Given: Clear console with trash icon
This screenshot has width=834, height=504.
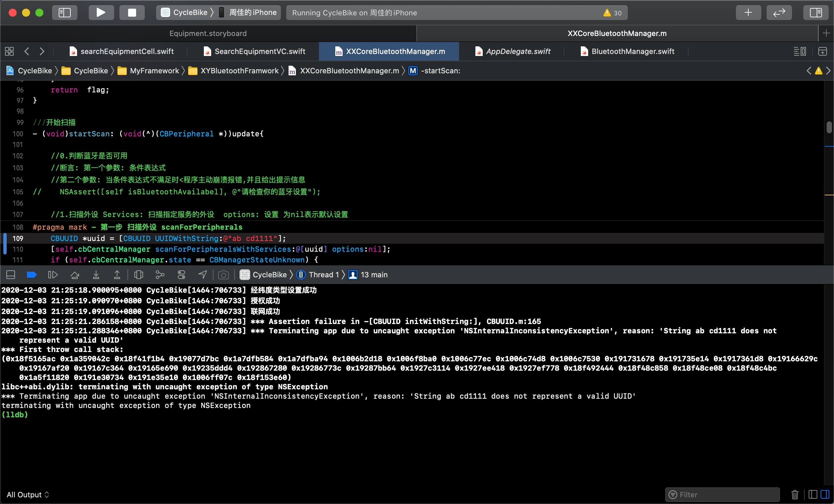Looking at the screenshot, I should [x=795, y=495].
